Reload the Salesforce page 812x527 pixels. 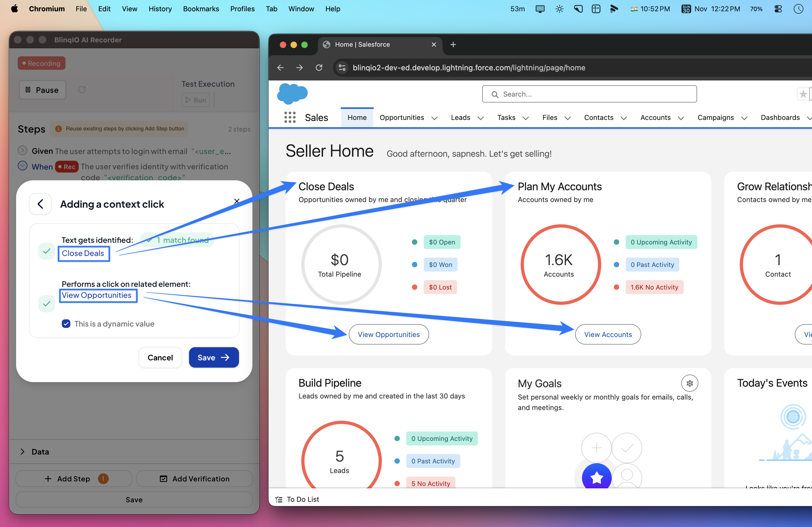tap(319, 68)
